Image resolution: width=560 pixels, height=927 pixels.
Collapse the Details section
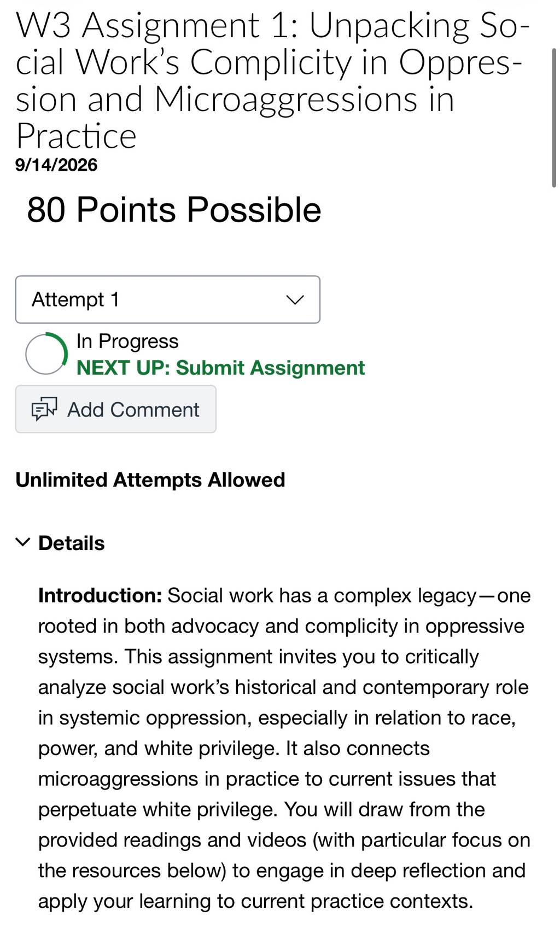[60, 543]
